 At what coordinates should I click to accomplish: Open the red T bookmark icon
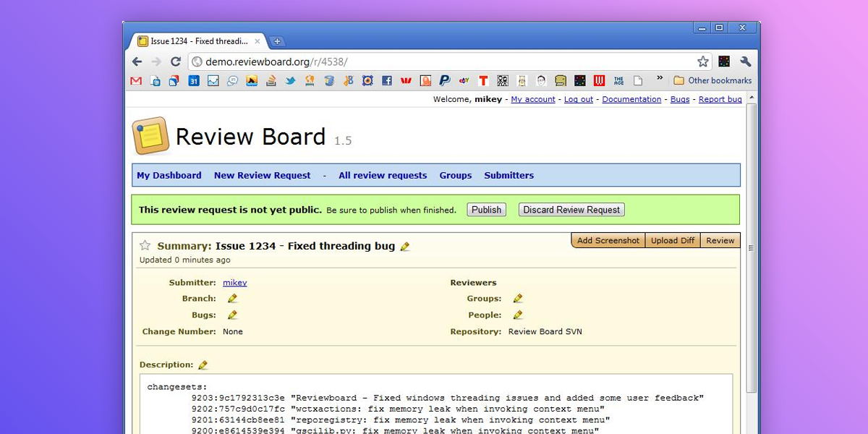click(x=483, y=81)
